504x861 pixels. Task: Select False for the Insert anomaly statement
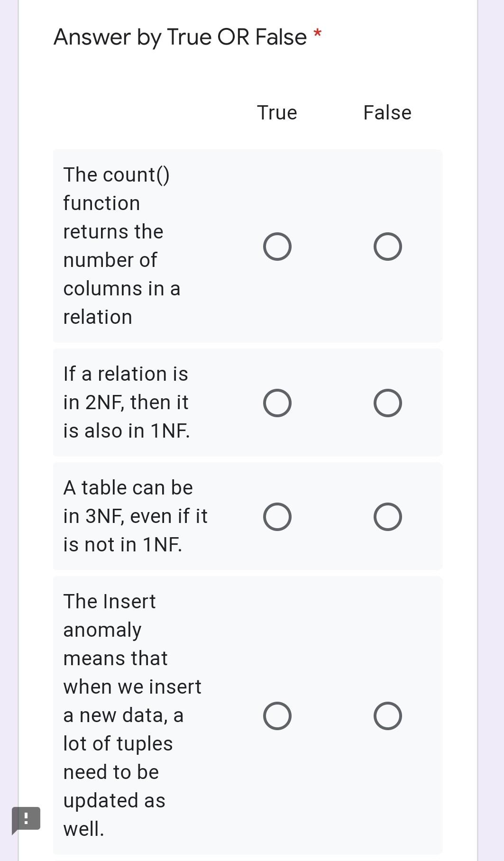388,715
